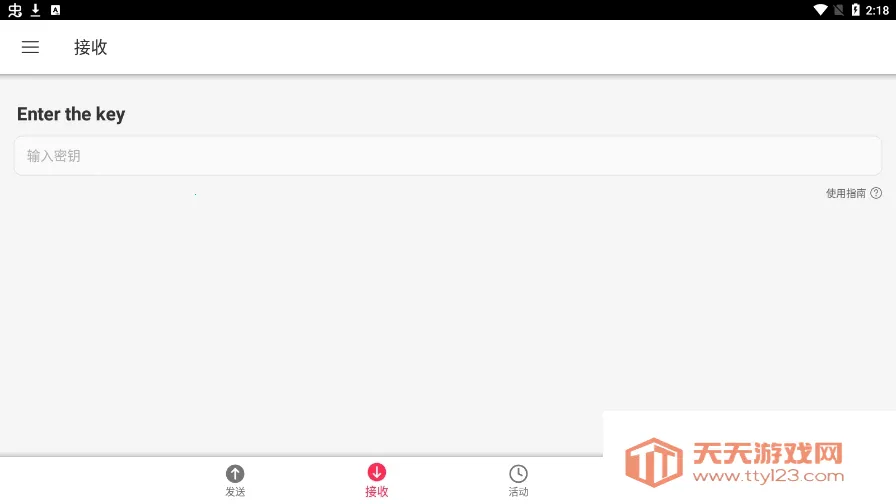
Task: Tap the 活动 clock icon
Action: 518,473
